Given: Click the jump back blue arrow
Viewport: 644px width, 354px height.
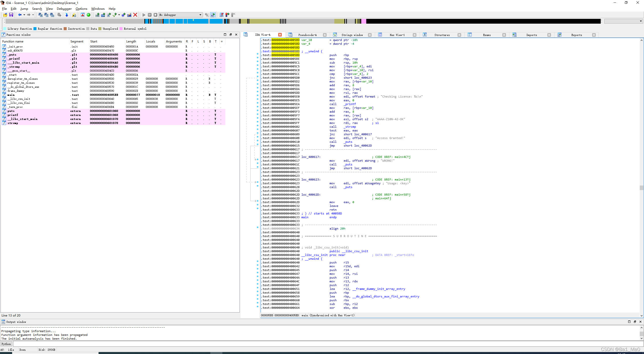Looking at the screenshot, I should [20, 15].
